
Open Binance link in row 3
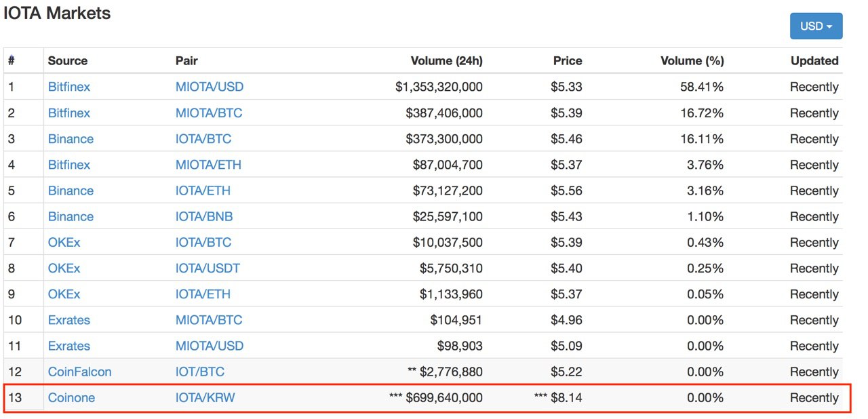point(71,138)
